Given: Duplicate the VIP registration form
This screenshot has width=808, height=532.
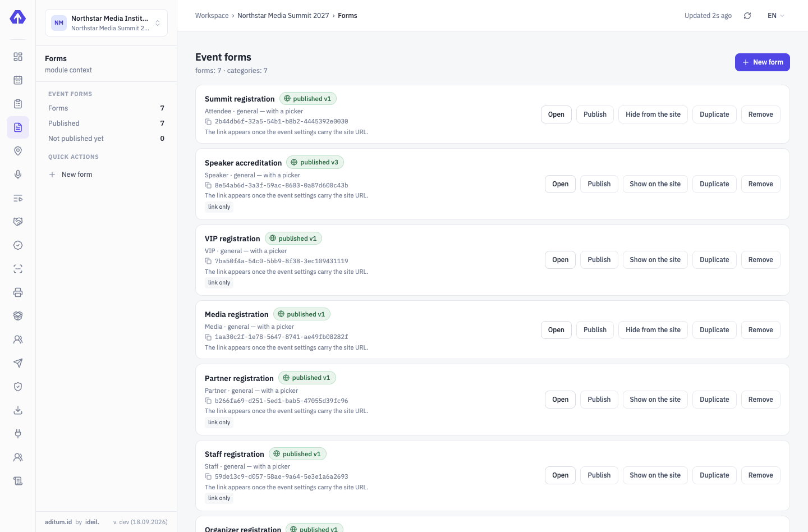Looking at the screenshot, I should point(714,260).
